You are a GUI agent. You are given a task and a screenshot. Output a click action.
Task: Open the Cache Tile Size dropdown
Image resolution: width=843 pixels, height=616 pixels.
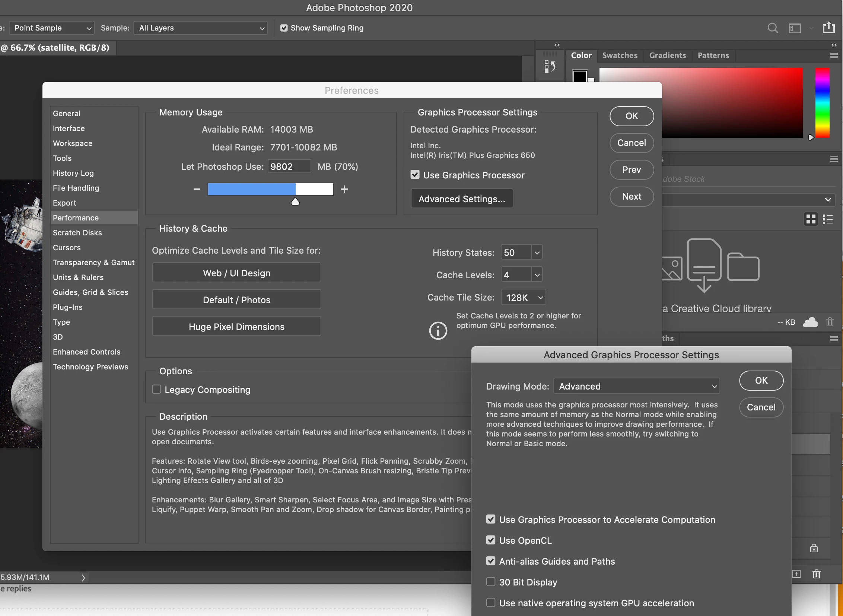524,297
